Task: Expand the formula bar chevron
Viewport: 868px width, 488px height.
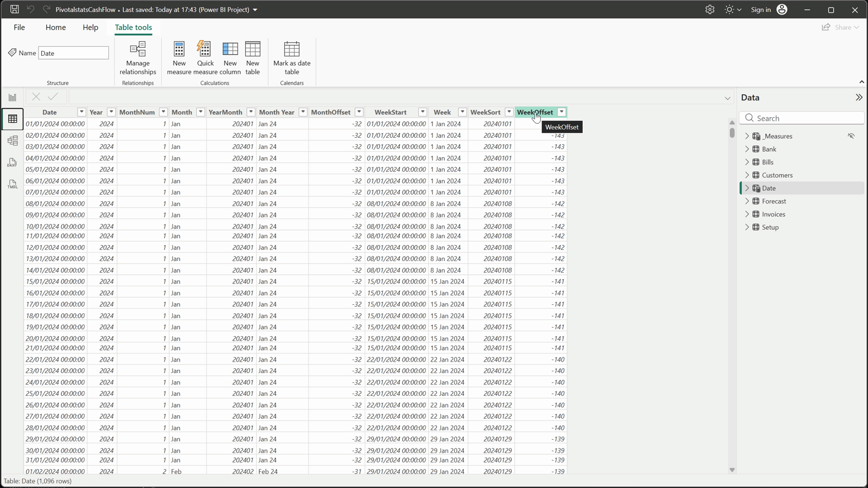Action: (727, 98)
